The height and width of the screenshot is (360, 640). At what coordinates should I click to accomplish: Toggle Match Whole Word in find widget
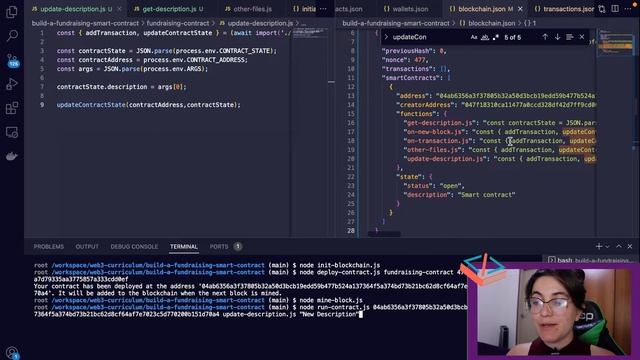click(x=484, y=37)
